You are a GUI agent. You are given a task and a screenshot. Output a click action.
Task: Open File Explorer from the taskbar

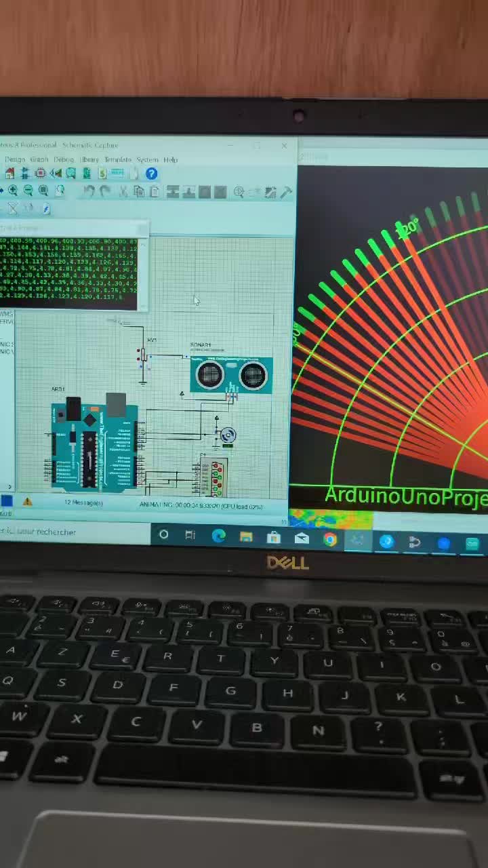point(246,537)
